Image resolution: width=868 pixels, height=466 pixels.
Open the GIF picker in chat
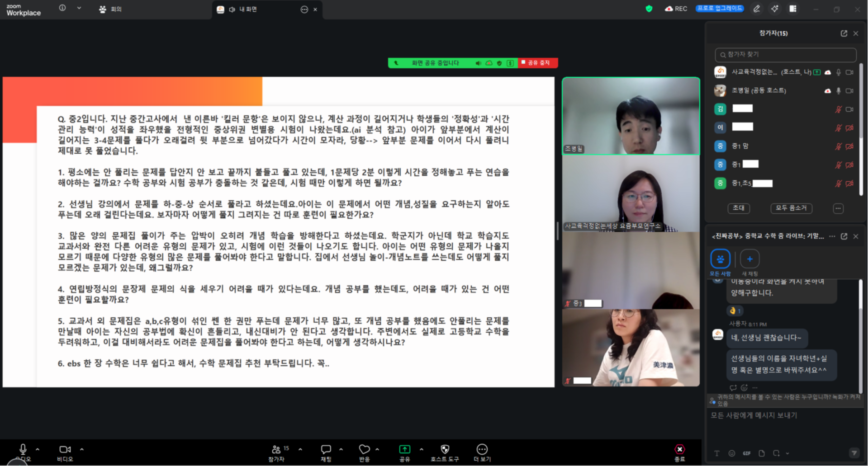tap(747, 453)
